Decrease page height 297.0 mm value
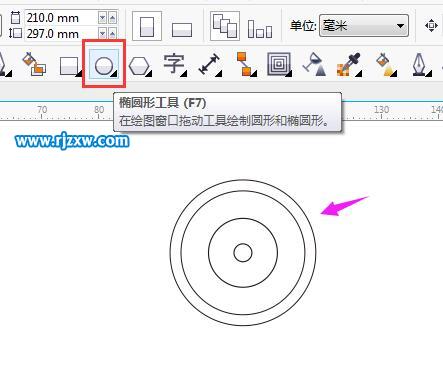This screenshot has width=443, height=371. (x=102, y=33)
